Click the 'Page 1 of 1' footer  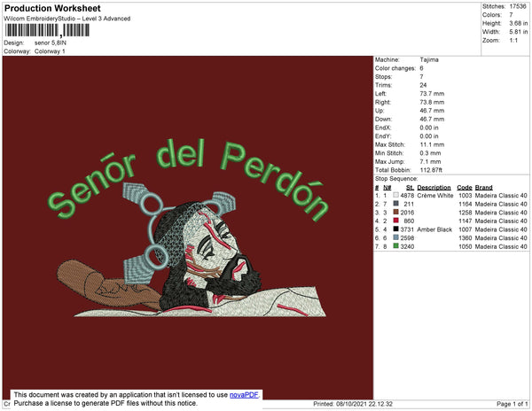[512, 404]
